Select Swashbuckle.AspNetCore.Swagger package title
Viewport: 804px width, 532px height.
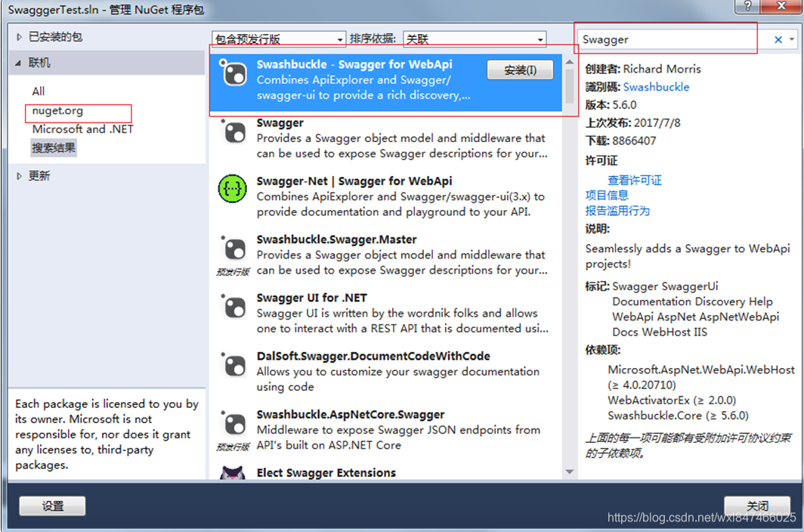[x=351, y=415]
